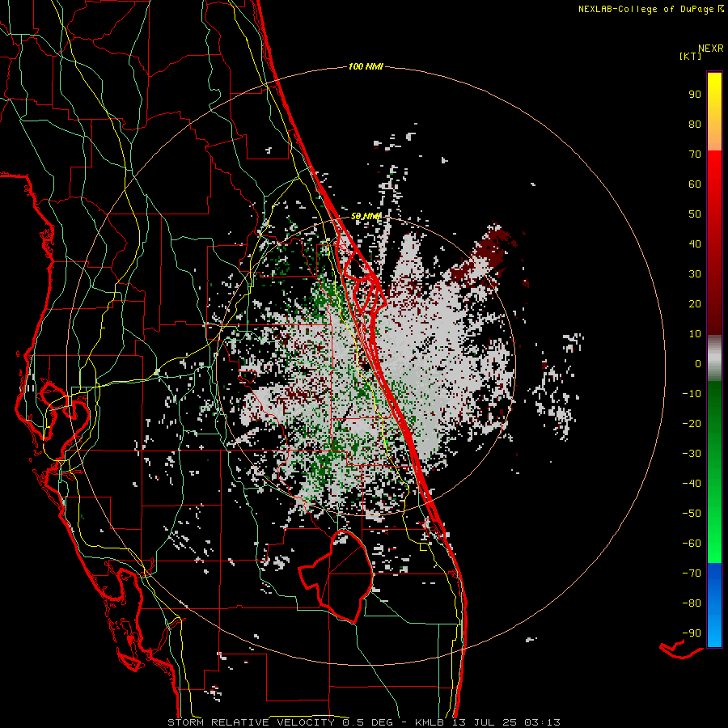Click the positive 30 scale label

point(695,274)
